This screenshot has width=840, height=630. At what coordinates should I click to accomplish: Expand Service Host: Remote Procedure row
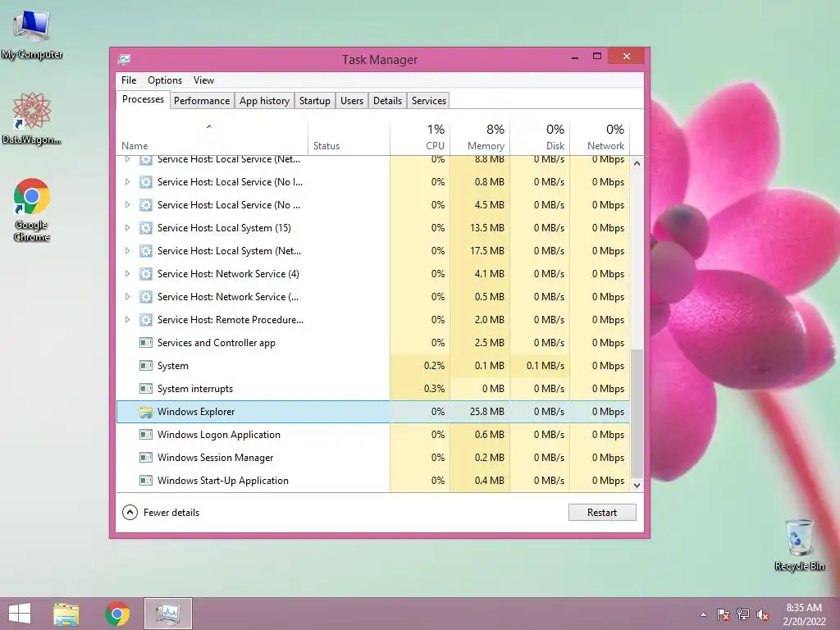pos(127,320)
